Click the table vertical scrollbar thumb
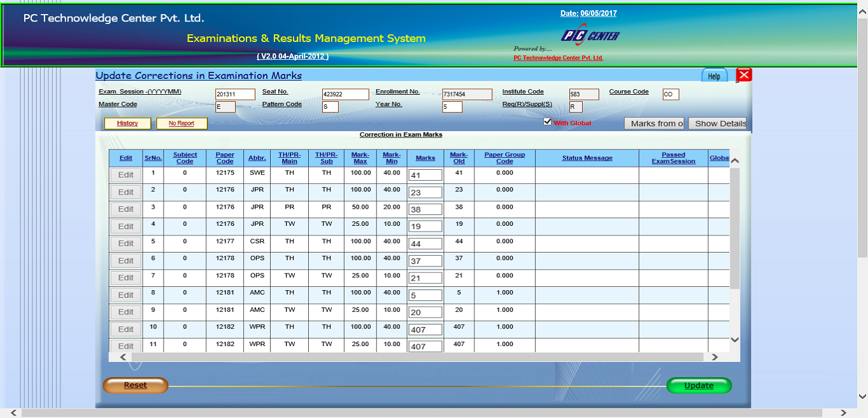The image size is (868, 418). [734, 229]
